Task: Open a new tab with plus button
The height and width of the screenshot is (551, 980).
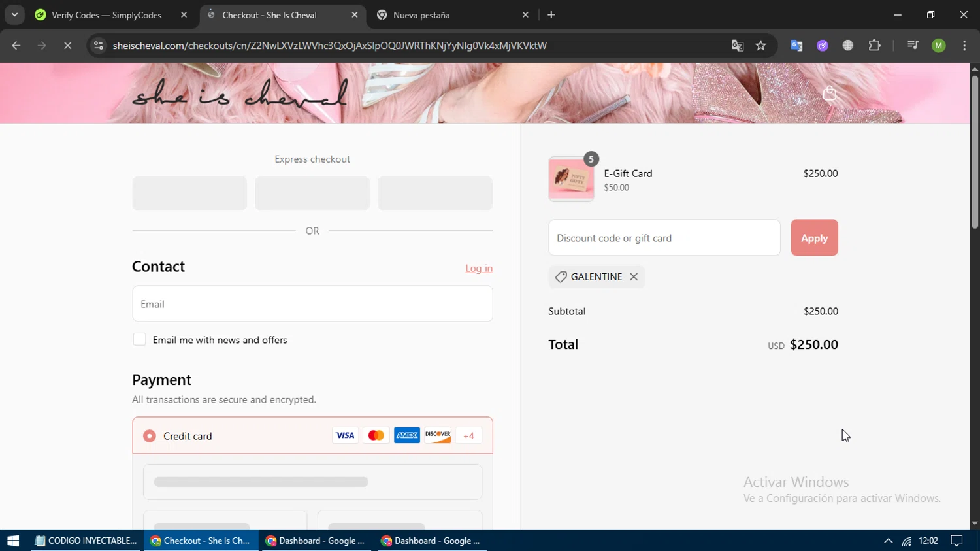Action: pyautogui.click(x=551, y=14)
